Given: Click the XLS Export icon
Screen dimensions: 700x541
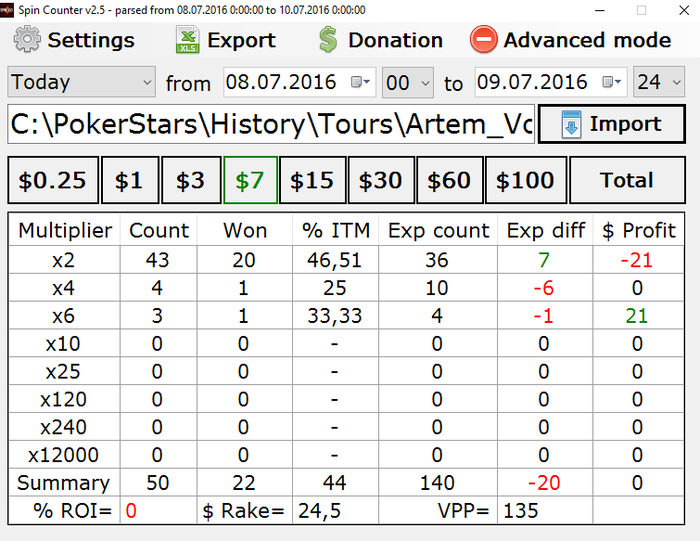Looking at the screenshot, I should [x=188, y=39].
